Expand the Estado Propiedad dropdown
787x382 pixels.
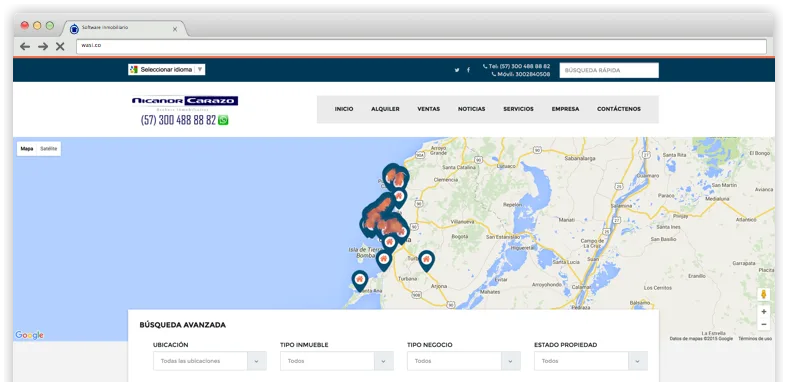[x=591, y=361]
